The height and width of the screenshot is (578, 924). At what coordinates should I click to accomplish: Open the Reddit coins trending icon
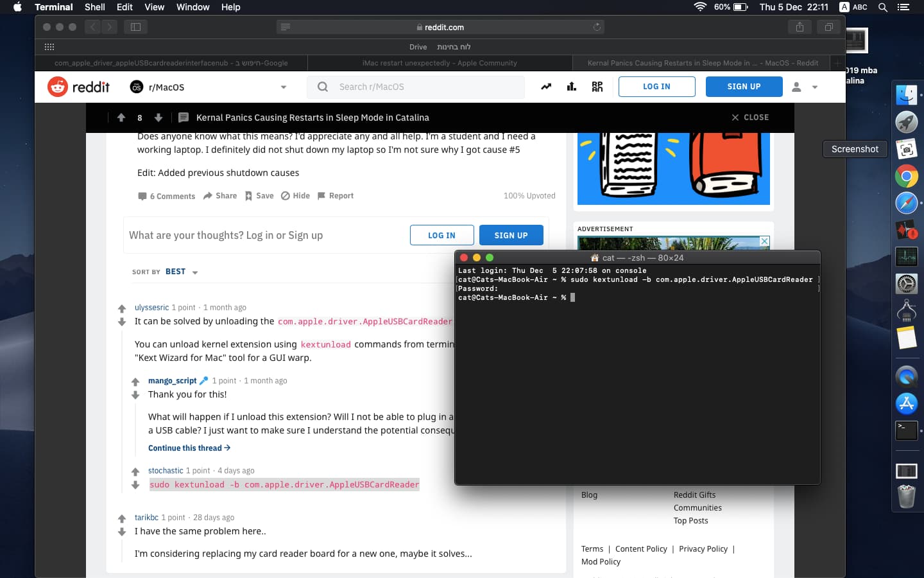[x=546, y=86]
